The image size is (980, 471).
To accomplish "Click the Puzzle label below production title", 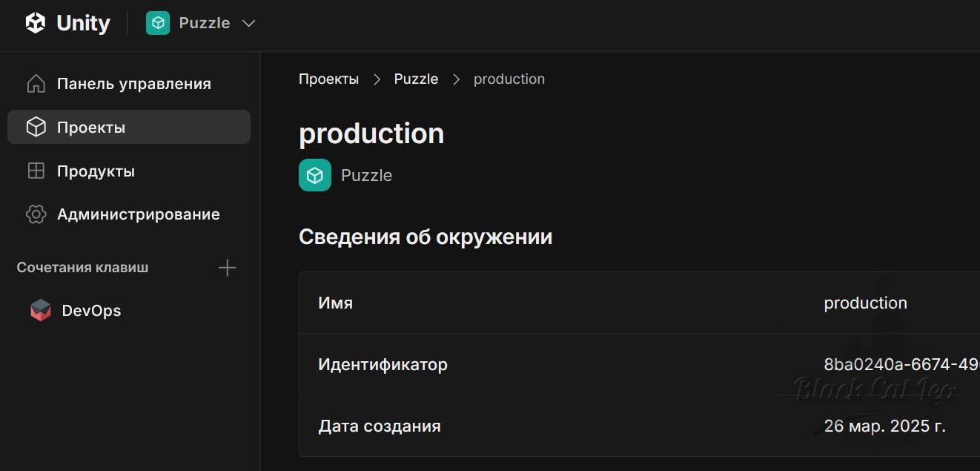I will pos(366,176).
